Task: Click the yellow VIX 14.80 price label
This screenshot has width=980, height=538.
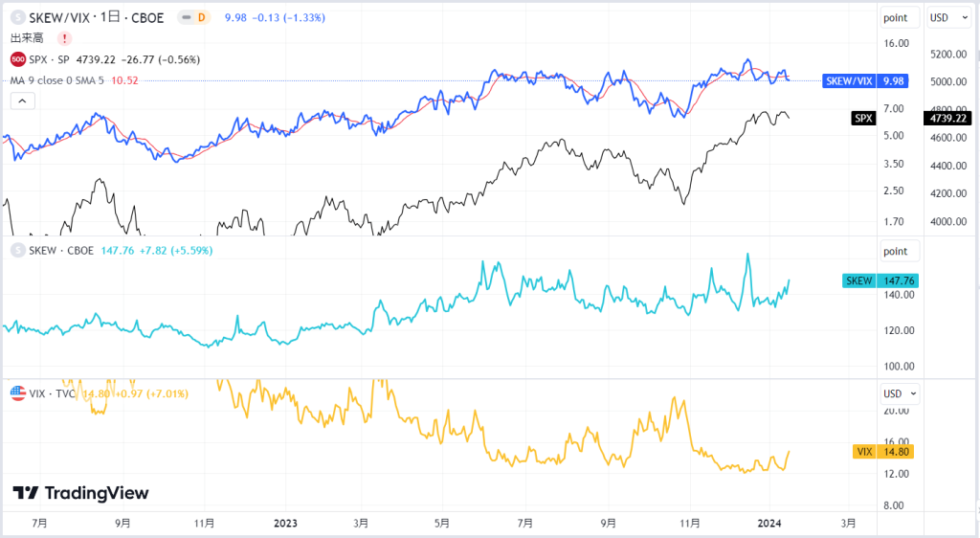Action: tap(883, 452)
